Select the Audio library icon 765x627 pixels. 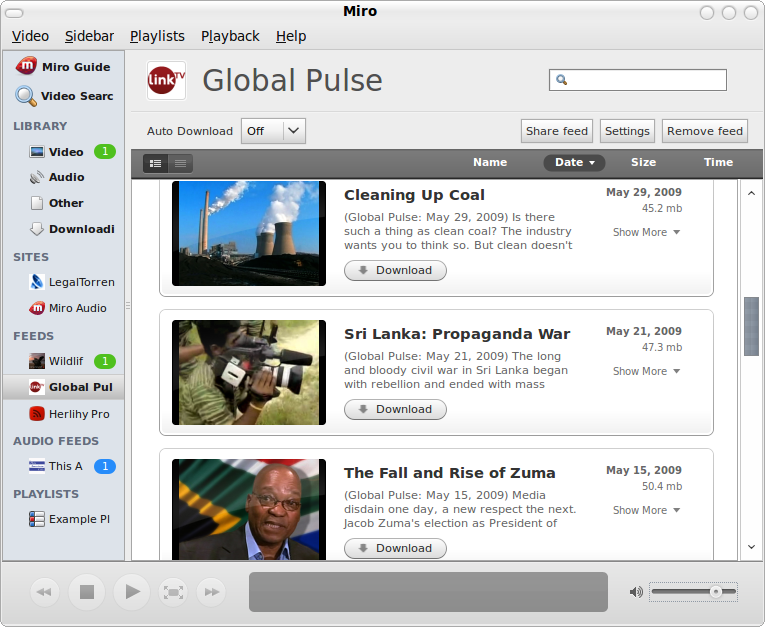[x=37, y=177]
